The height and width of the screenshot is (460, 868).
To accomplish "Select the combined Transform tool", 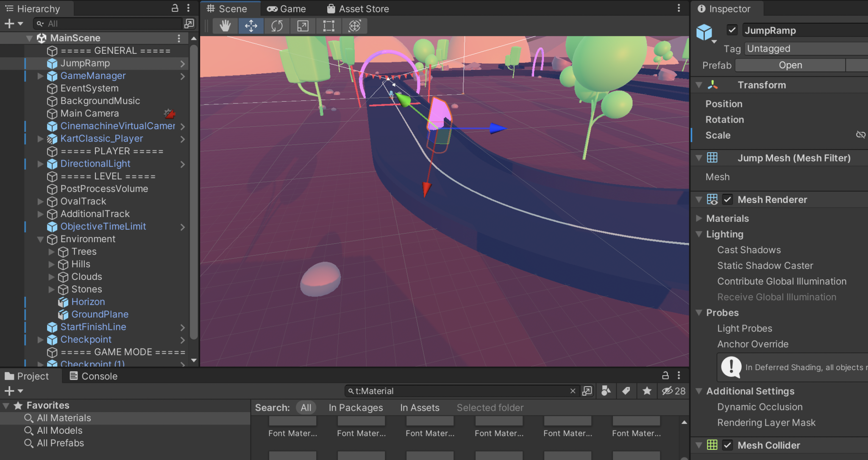I will tap(354, 26).
